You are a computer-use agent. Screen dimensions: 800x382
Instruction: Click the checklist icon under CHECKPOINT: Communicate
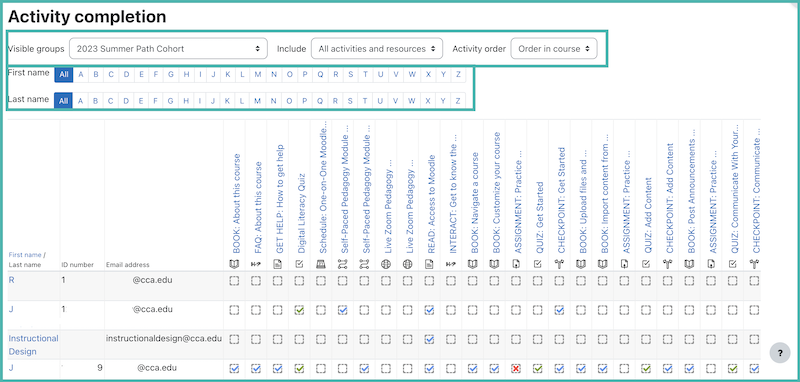[x=755, y=264]
